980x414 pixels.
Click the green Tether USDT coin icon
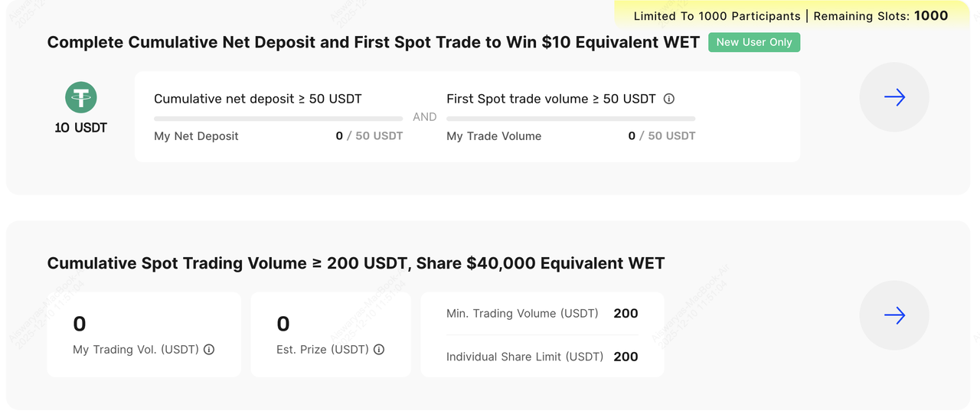pyautogui.click(x=80, y=97)
